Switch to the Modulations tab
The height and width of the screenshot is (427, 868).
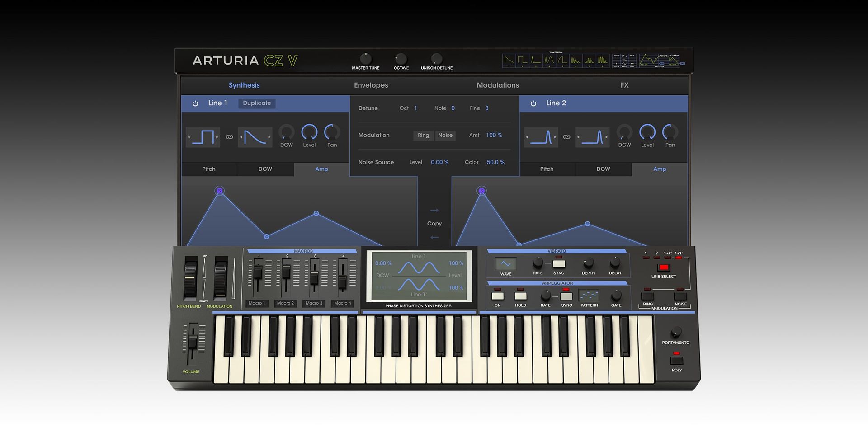[498, 85]
